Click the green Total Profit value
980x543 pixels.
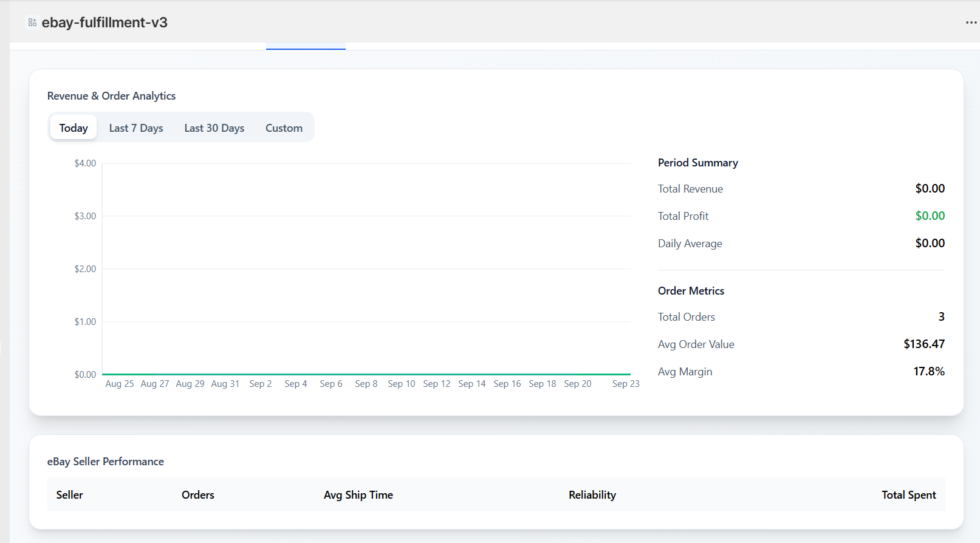(x=930, y=216)
